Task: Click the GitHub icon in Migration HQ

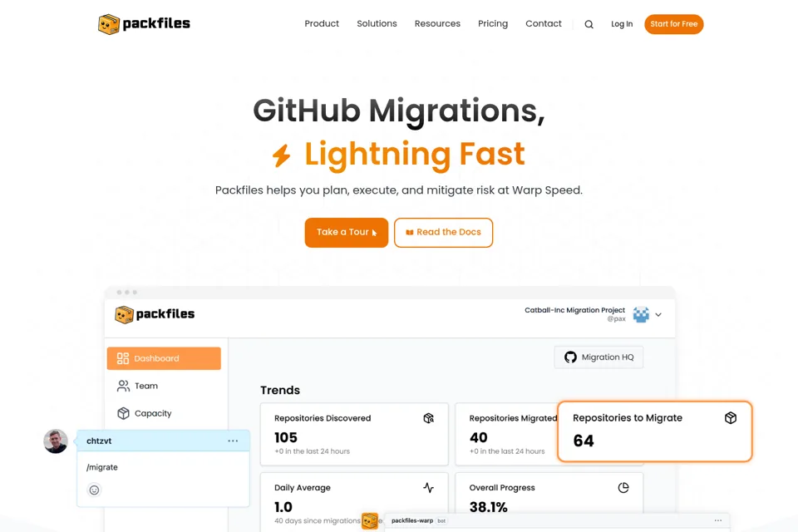Action: pos(570,357)
